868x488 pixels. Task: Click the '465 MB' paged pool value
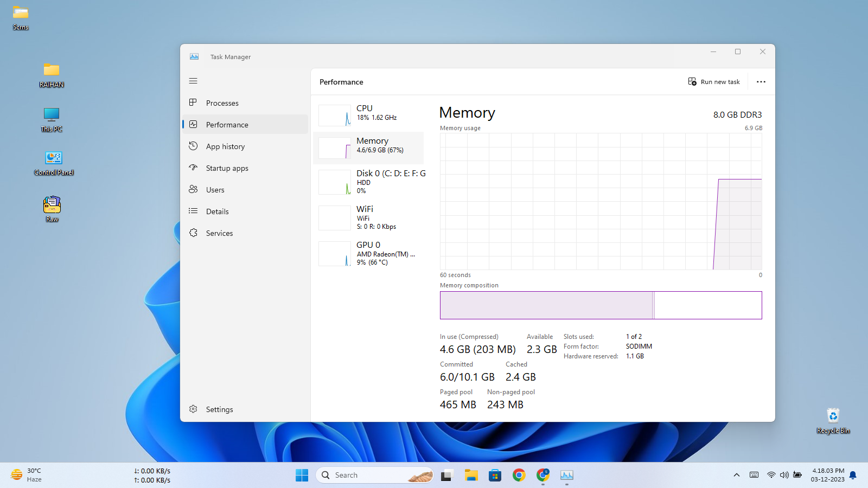(x=458, y=405)
